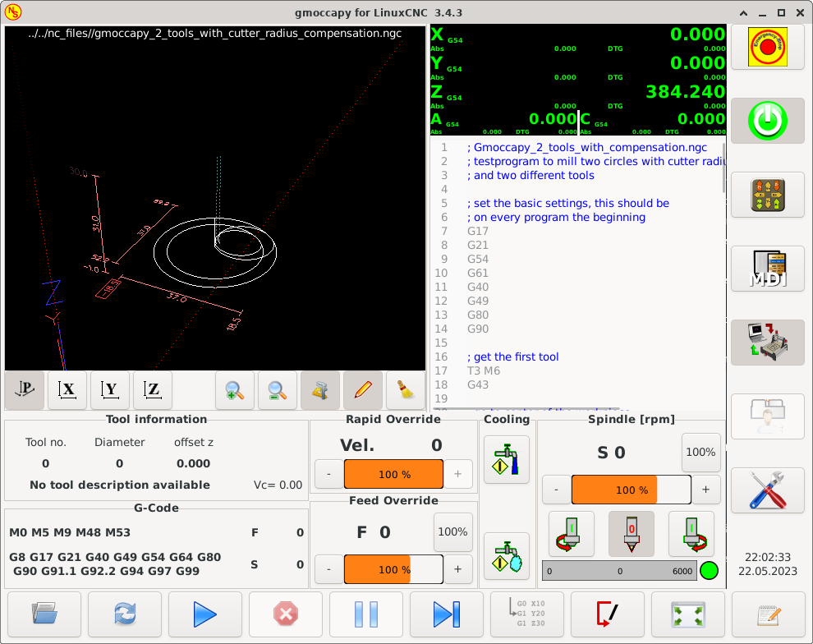Toggle the machine power button

pyautogui.click(x=767, y=121)
